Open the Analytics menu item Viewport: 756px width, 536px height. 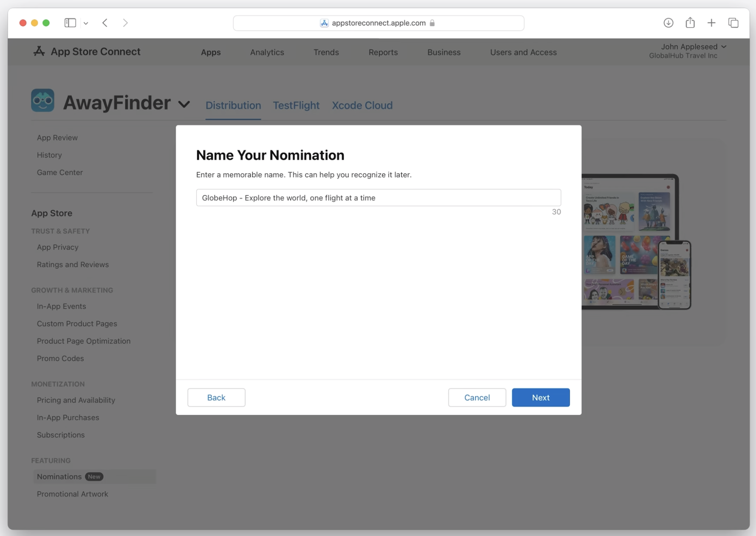coord(267,52)
